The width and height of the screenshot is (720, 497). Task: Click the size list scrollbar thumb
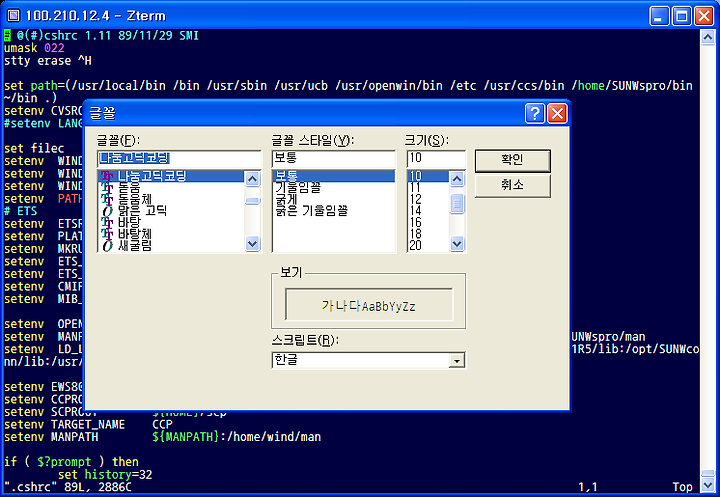pyautogui.click(x=456, y=204)
